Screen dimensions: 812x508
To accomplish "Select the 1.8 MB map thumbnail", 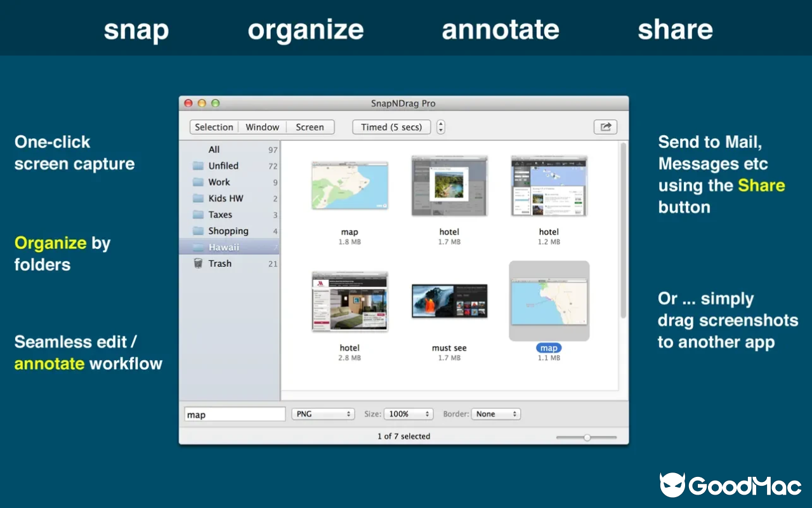I will point(350,185).
